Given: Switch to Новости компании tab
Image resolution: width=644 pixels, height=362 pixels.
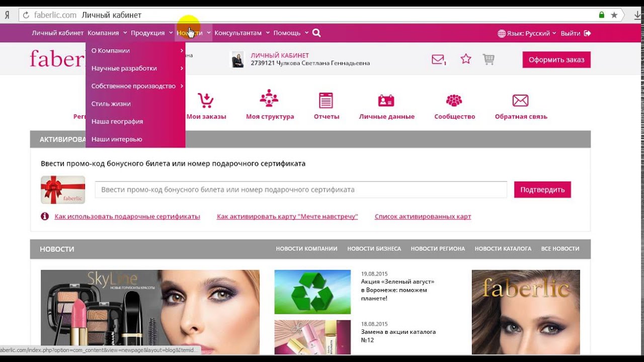Looking at the screenshot, I should coord(306,249).
